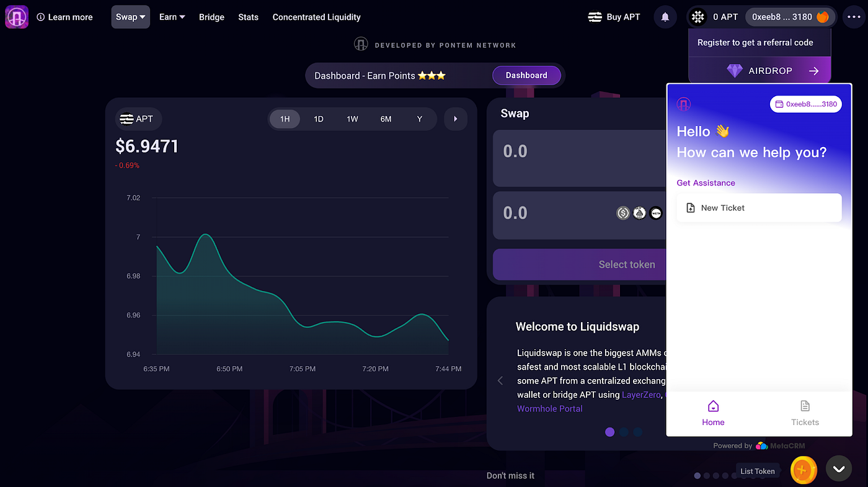Open the Swap dropdown menu

[x=131, y=17]
